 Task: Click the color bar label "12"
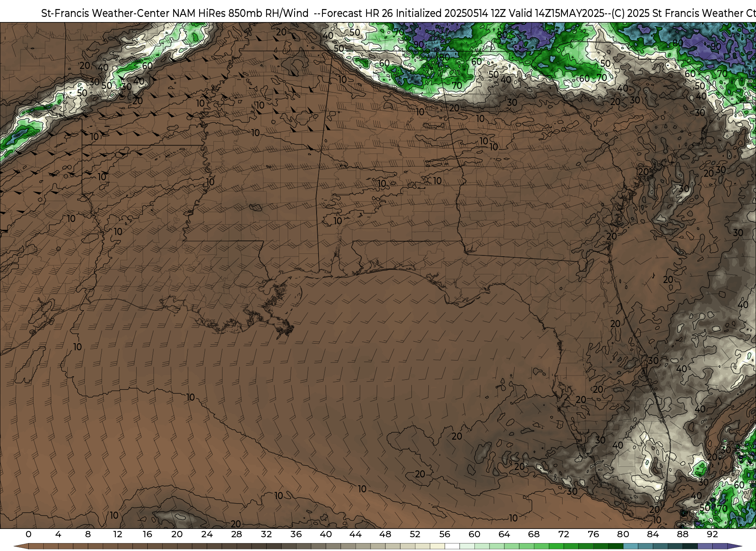pyautogui.click(x=117, y=534)
